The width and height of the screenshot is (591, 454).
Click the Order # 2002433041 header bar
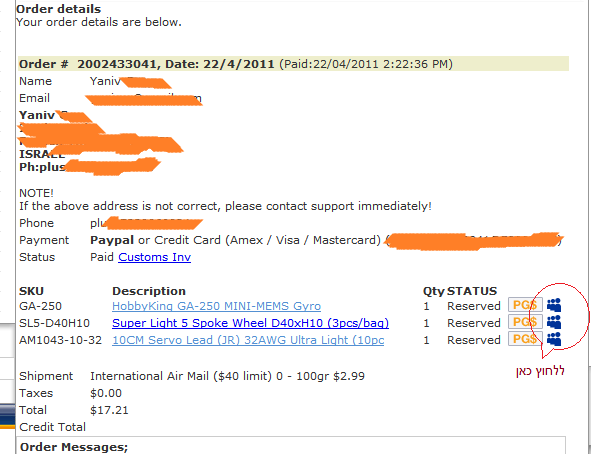coord(293,64)
